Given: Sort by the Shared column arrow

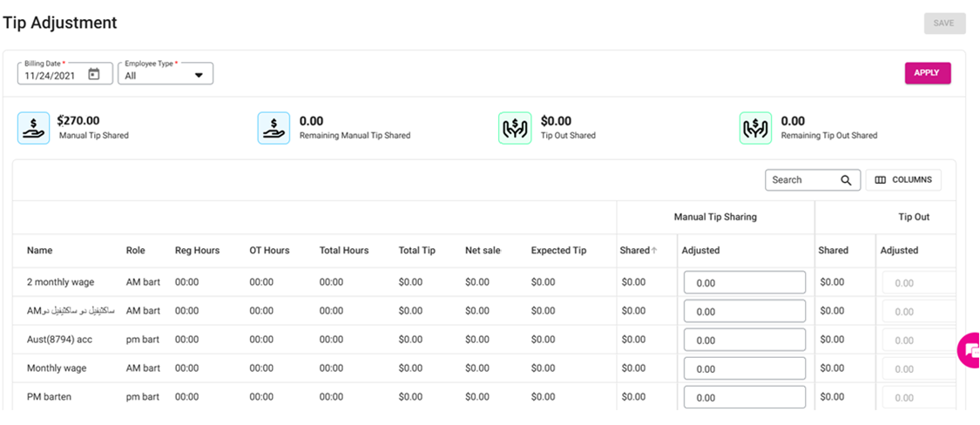Looking at the screenshot, I should pos(654,251).
